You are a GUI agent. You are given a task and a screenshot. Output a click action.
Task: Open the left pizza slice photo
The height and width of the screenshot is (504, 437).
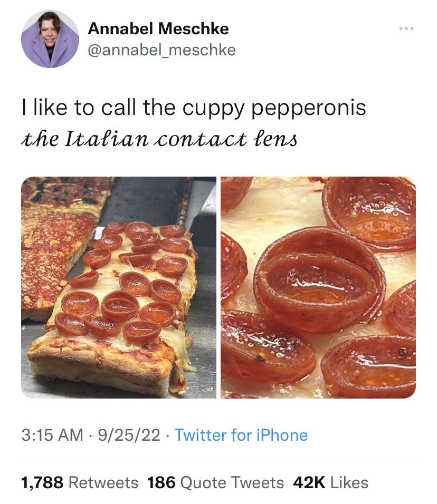click(x=119, y=287)
